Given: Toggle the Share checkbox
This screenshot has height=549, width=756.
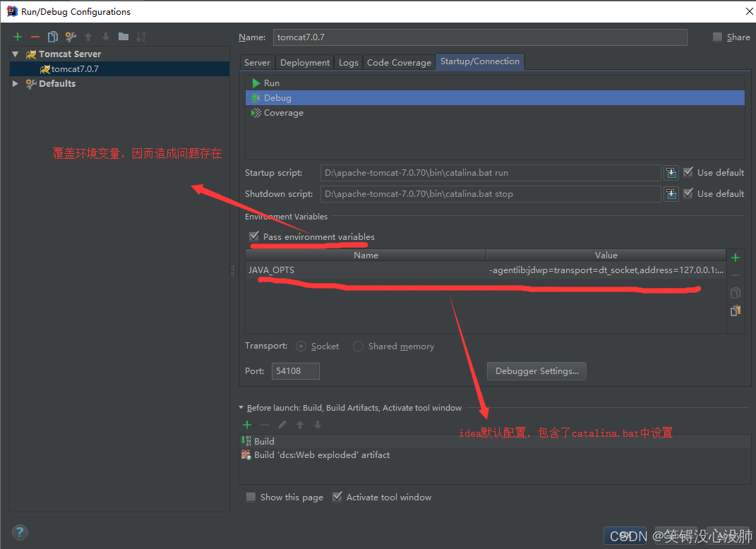Looking at the screenshot, I should 717,37.
